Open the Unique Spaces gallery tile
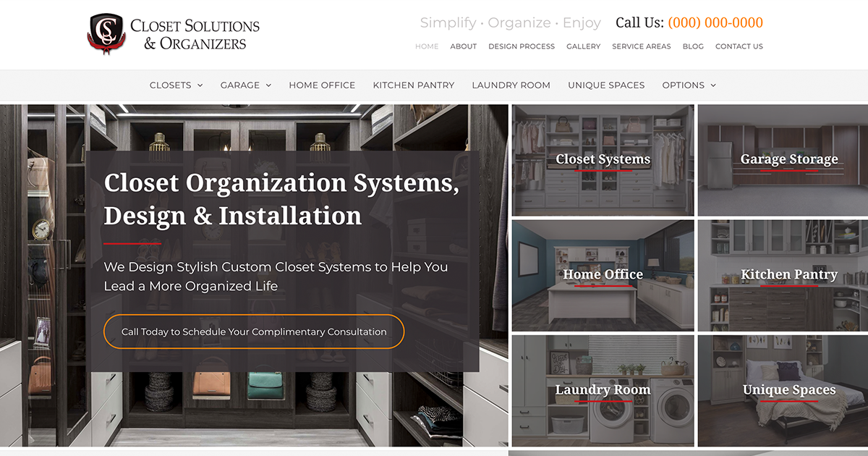The height and width of the screenshot is (456, 868). (x=789, y=390)
